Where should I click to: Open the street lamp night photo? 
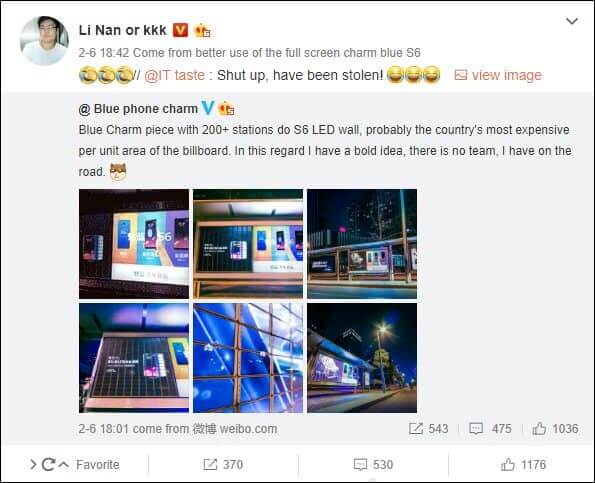(x=362, y=358)
